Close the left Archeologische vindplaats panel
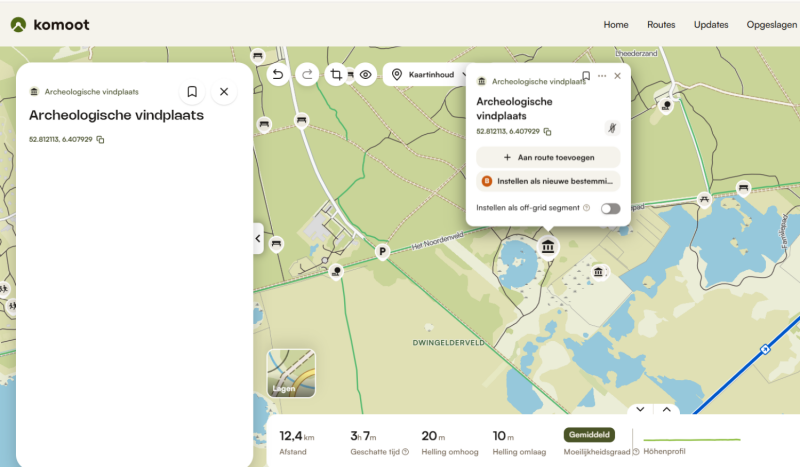Image resolution: width=800 pixels, height=467 pixels. (223, 91)
